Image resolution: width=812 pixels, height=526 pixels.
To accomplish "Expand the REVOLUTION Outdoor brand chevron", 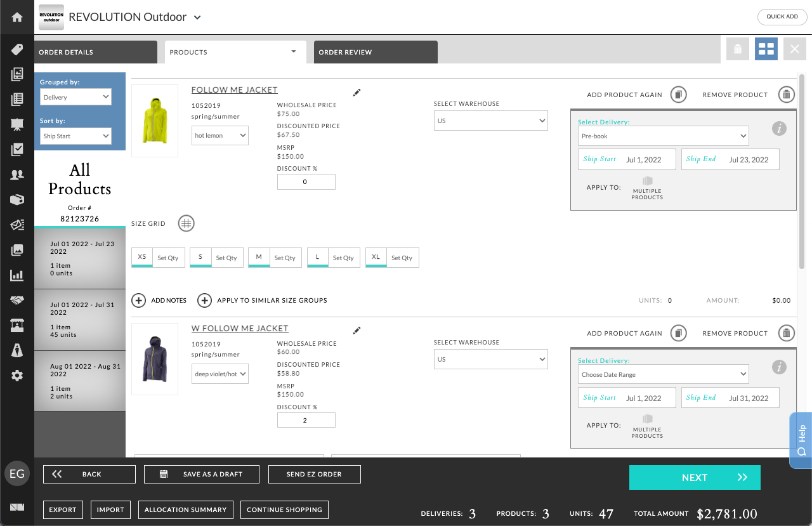I will point(197,18).
